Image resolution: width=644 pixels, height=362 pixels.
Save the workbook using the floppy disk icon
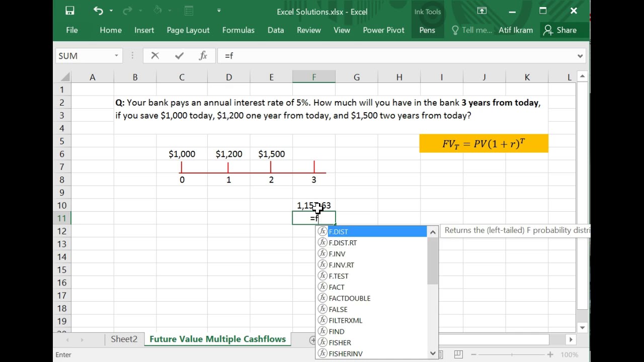click(70, 11)
